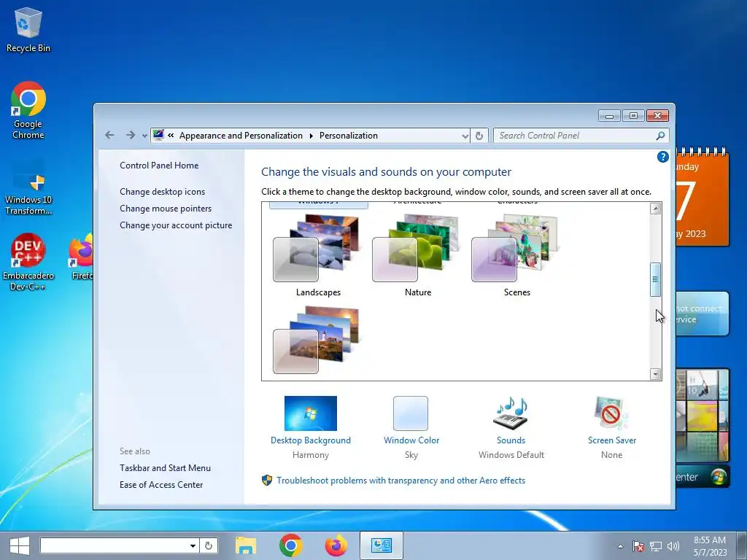Click the search magnifier icon
The image size is (747, 560).
660,136
